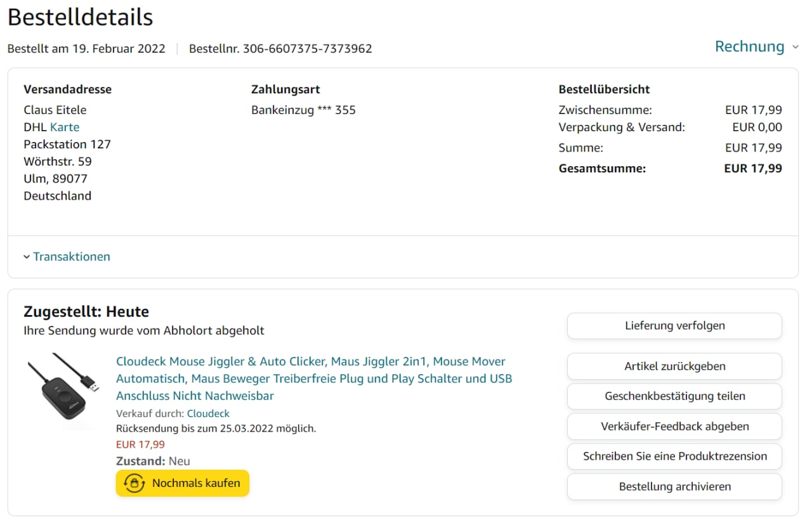Track the delivery with Lieferung verfolgen
This screenshot has width=812, height=523.
coord(674,326)
